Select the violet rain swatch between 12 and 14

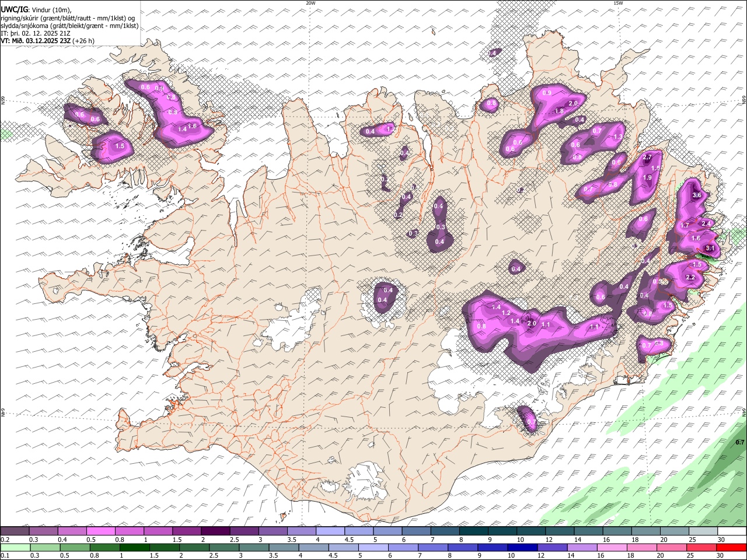pos(551,548)
